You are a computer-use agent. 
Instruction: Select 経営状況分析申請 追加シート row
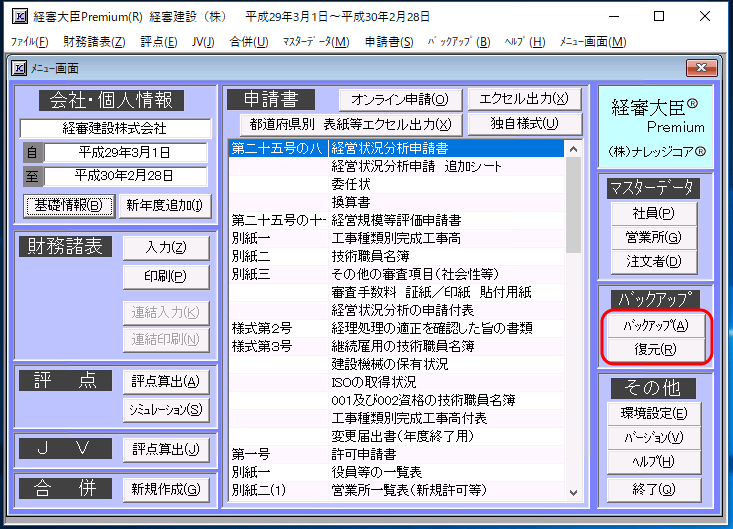pyautogui.click(x=396, y=166)
